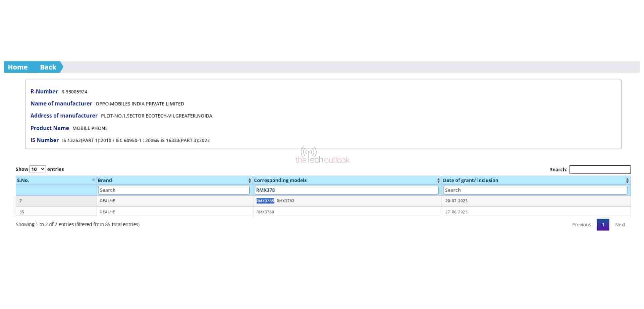This screenshot has width=644, height=309.
Task: Sort by Date of grant sort icon
Action: (x=627, y=180)
